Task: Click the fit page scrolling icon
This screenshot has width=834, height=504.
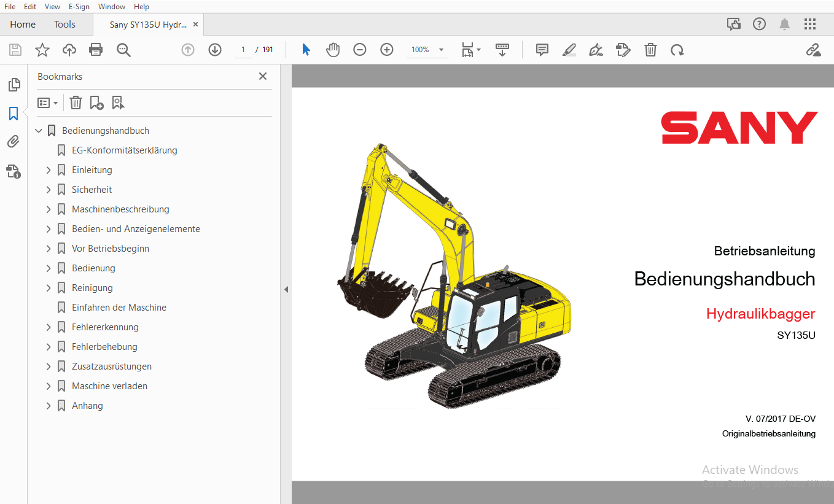Action: tap(468, 50)
